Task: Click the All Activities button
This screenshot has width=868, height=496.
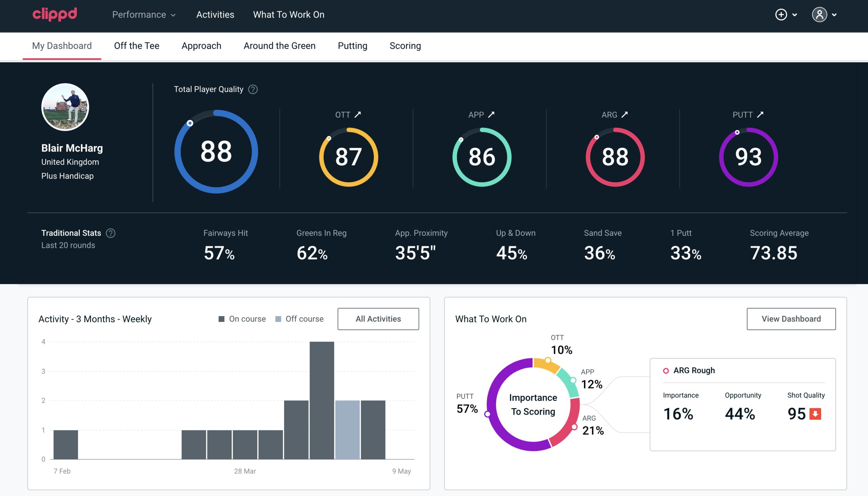Action: click(x=378, y=318)
